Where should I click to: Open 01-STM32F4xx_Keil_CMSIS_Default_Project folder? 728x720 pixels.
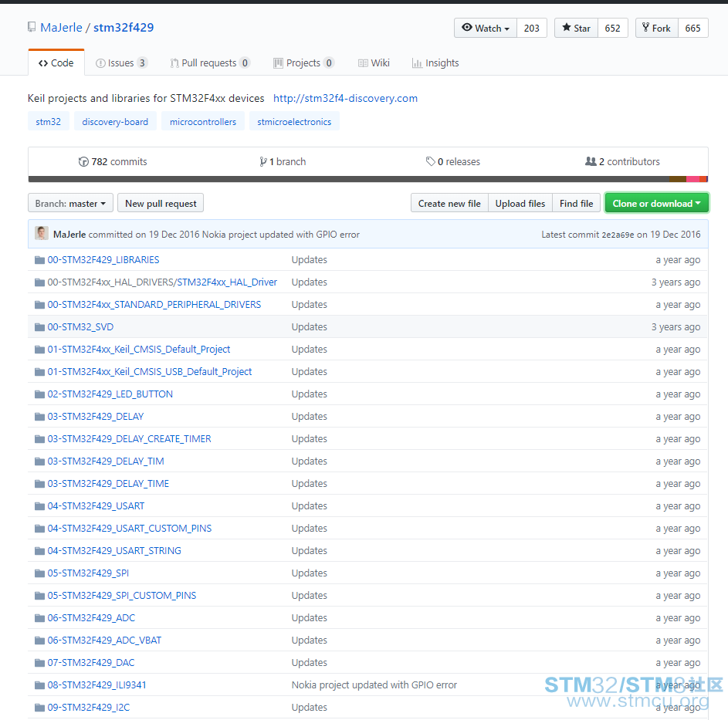pos(139,349)
